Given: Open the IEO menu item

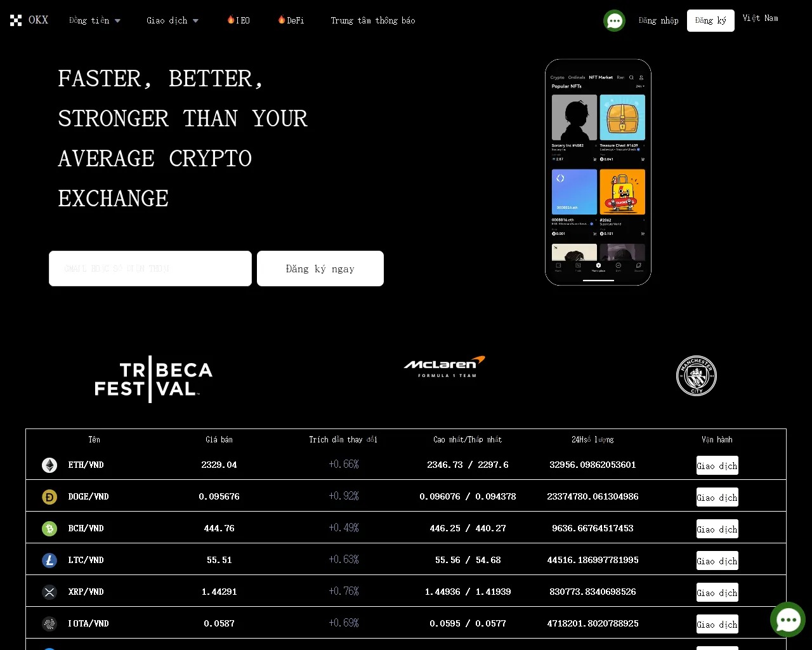Looking at the screenshot, I should [x=239, y=20].
